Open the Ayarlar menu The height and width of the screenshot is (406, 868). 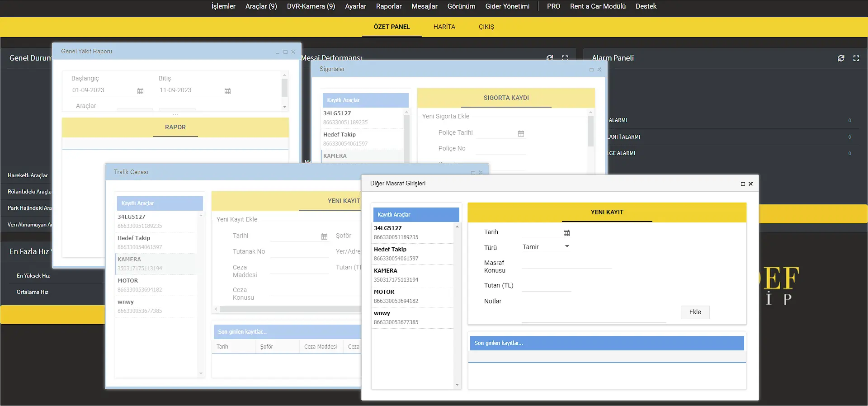[355, 6]
